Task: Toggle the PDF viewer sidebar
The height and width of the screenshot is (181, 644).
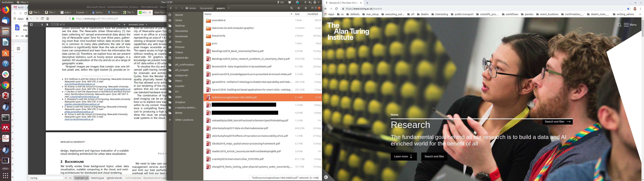Action: pos(31,24)
